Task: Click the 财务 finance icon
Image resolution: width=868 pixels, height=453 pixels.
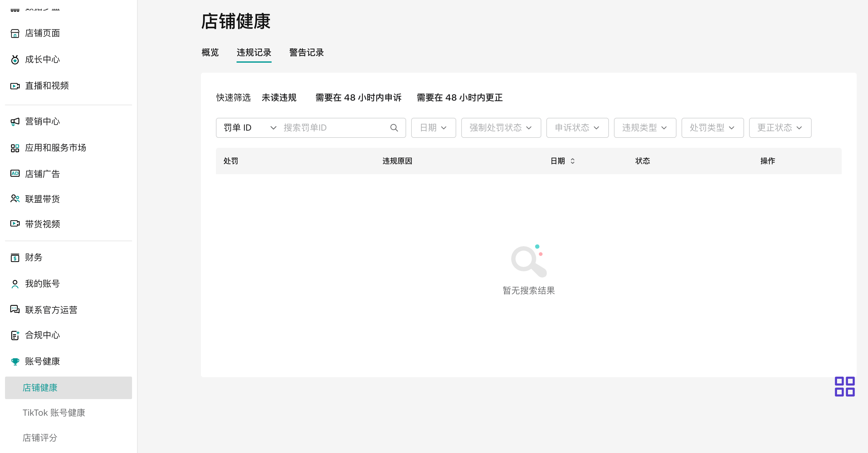Action: (15, 258)
